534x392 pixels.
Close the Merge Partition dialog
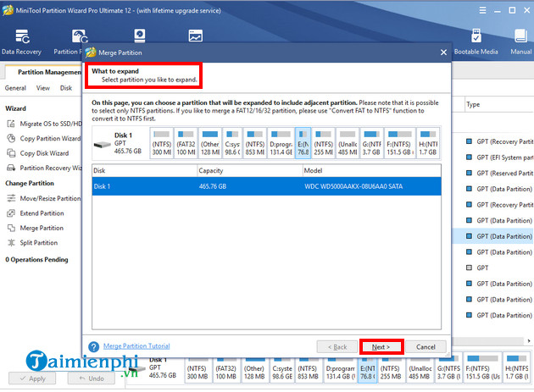(x=443, y=52)
